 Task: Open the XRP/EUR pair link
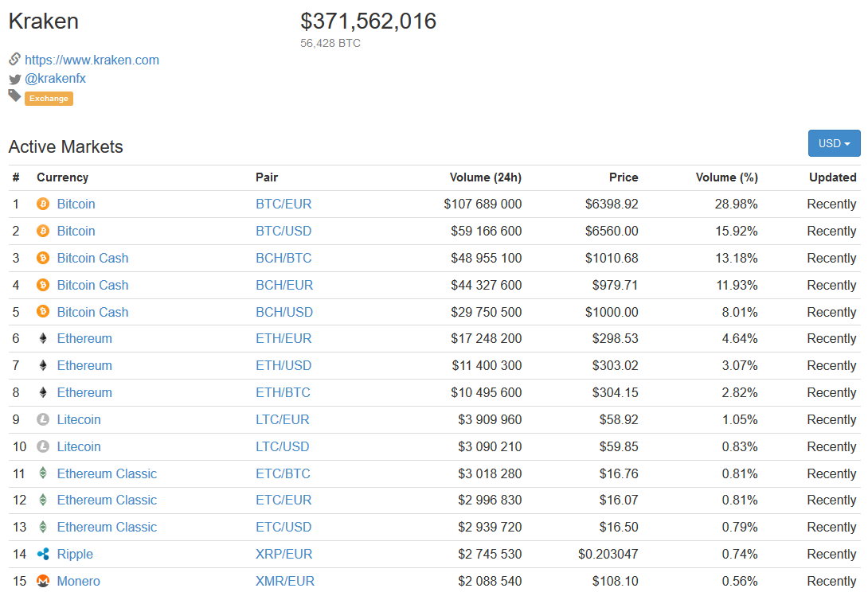point(284,555)
